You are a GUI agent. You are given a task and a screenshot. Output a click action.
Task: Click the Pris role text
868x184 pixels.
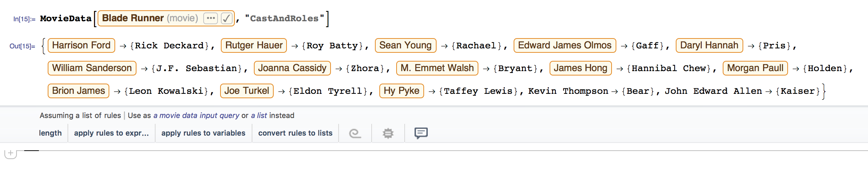tap(774, 46)
